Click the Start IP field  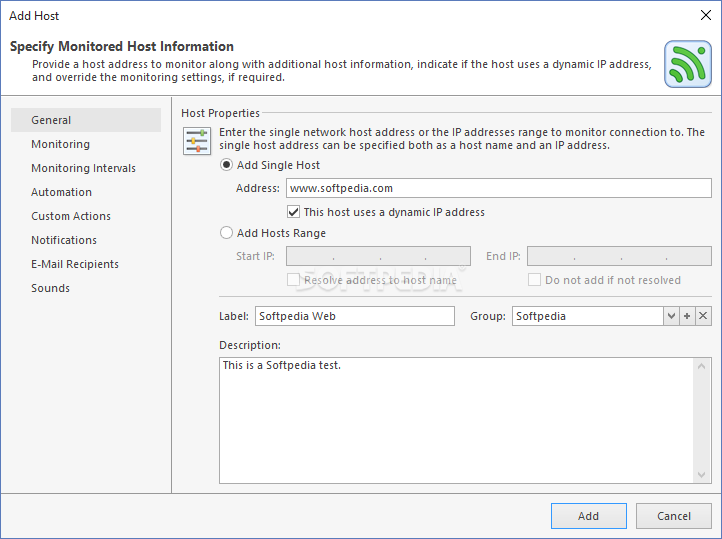click(x=378, y=256)
